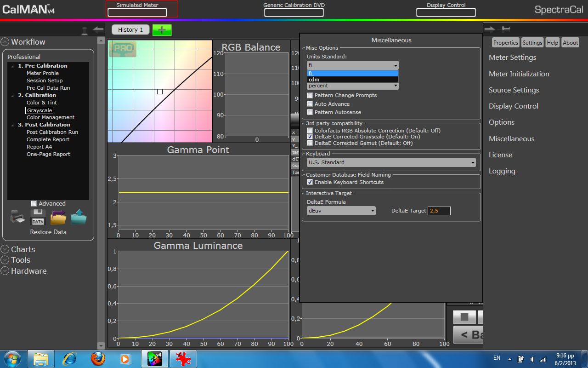Click the yellow folder open icon
Screen dimensions: 588x368
pos(58,217)
